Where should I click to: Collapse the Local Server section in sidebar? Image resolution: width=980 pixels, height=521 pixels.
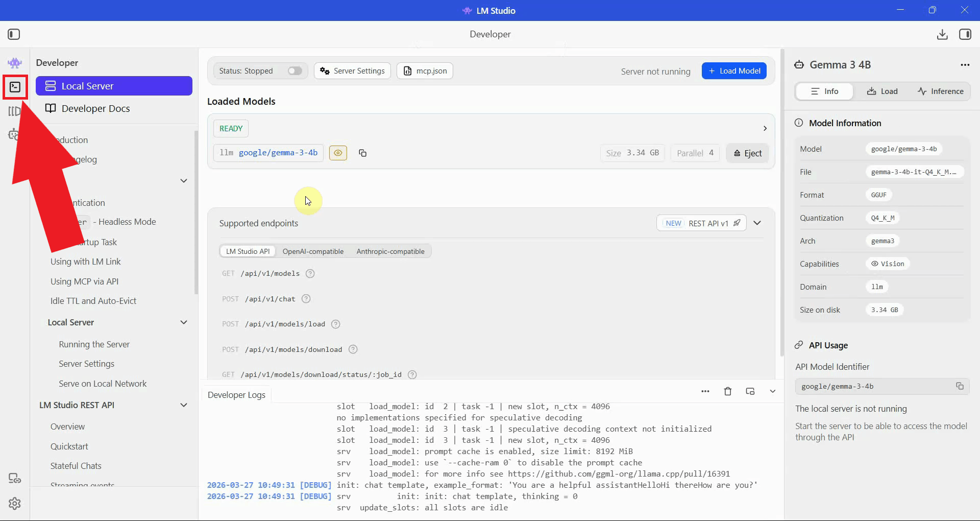184,322
